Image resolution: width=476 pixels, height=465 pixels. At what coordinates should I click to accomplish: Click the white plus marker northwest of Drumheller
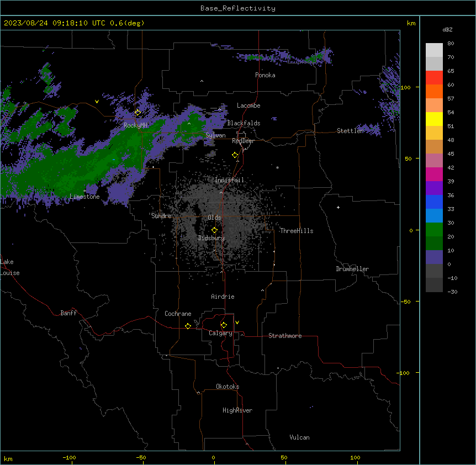(338, 207)
